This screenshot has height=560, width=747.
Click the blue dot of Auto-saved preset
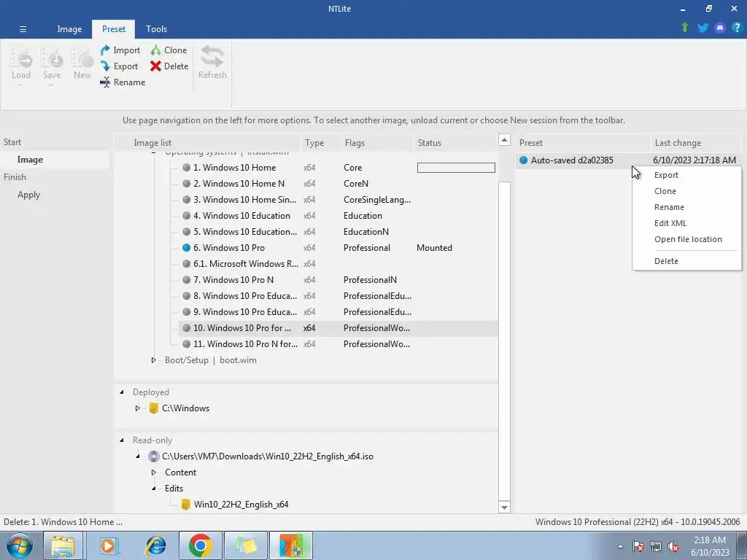point(524,160)
